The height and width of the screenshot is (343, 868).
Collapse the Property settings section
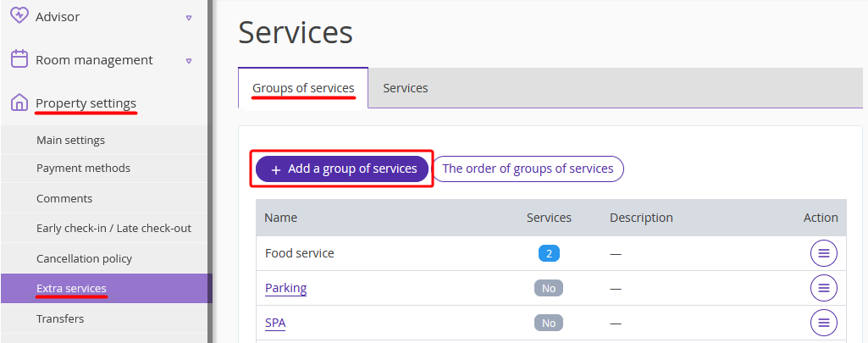[x=86, y=103]
